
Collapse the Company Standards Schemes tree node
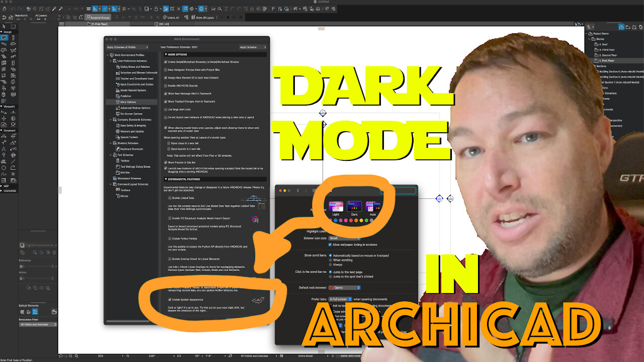(111, 120)
